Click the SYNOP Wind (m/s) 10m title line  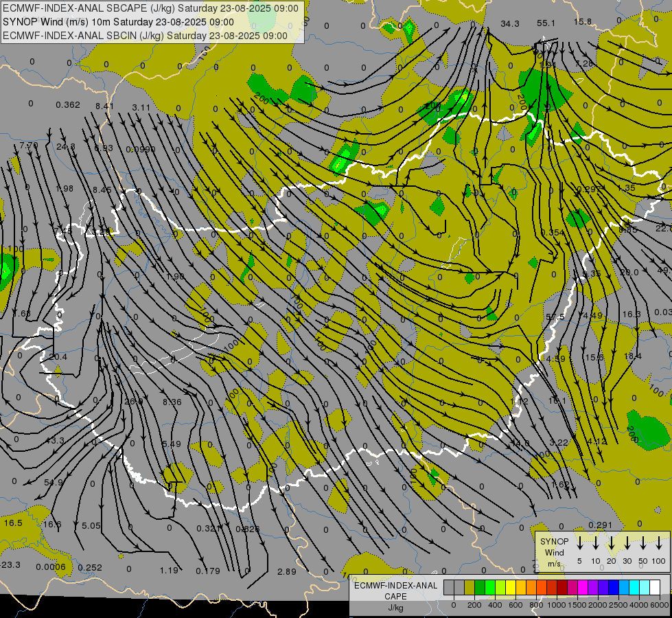tap(118, 22)
